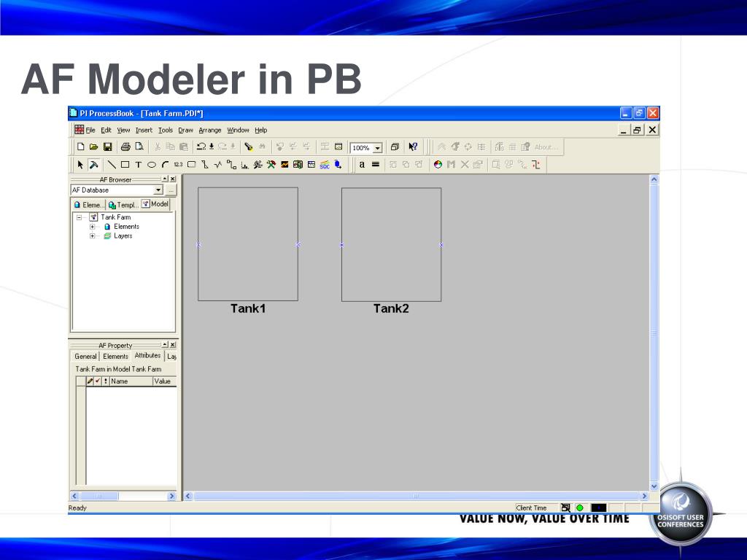The image size is (747, 560).
Task: Open the Help menu
Action: pos(260,130)
